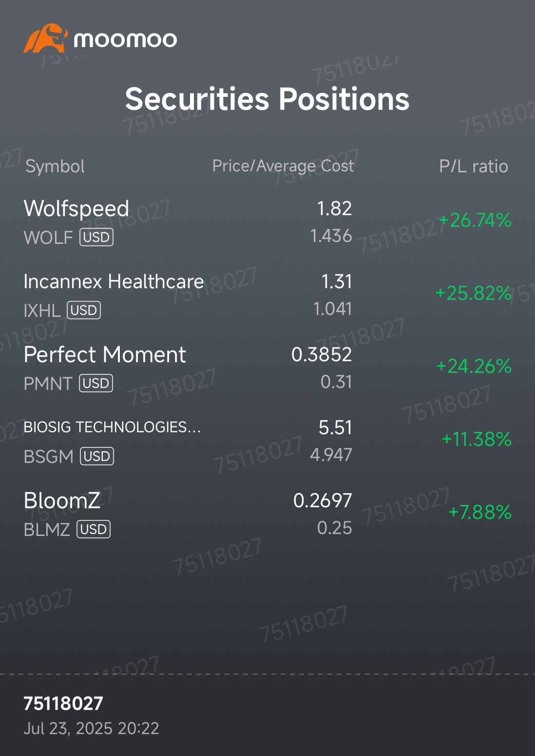Click the USD badge next to BSGM

click(x=97, y=456)
